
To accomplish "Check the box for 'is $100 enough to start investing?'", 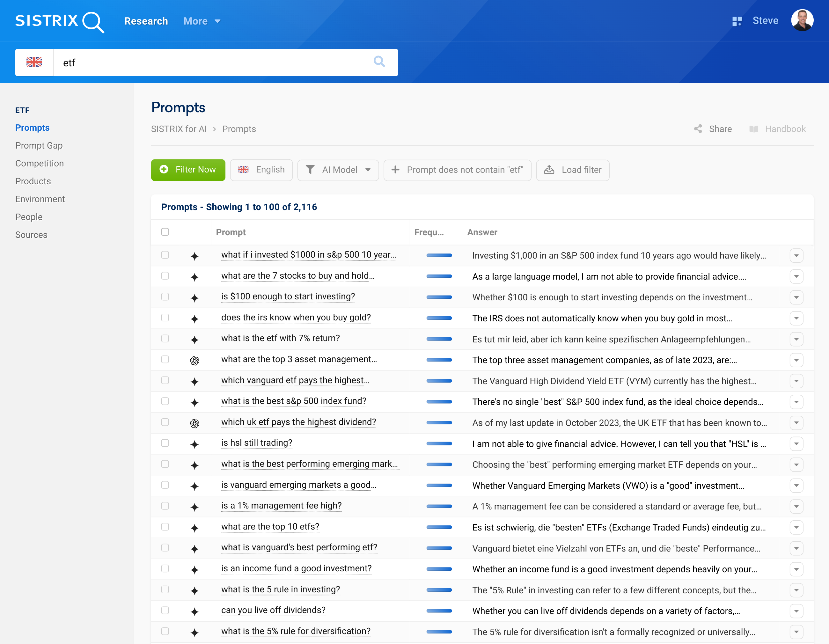I will coord(165,296).
